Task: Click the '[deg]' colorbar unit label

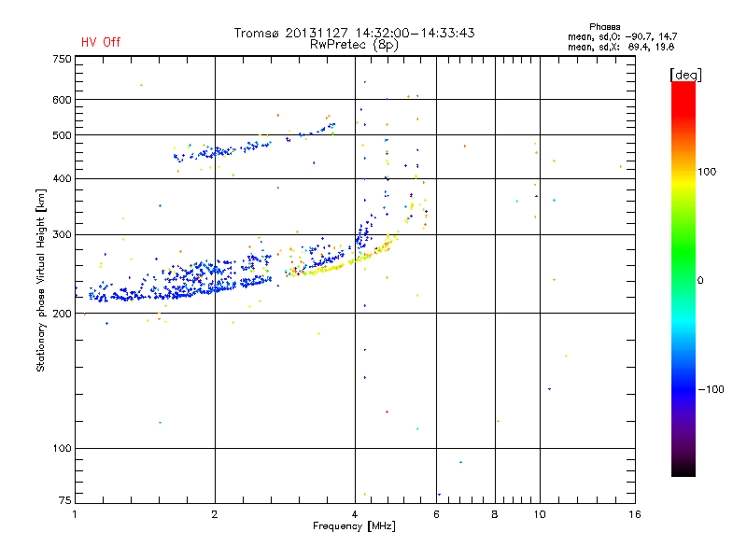Action: 685,75
